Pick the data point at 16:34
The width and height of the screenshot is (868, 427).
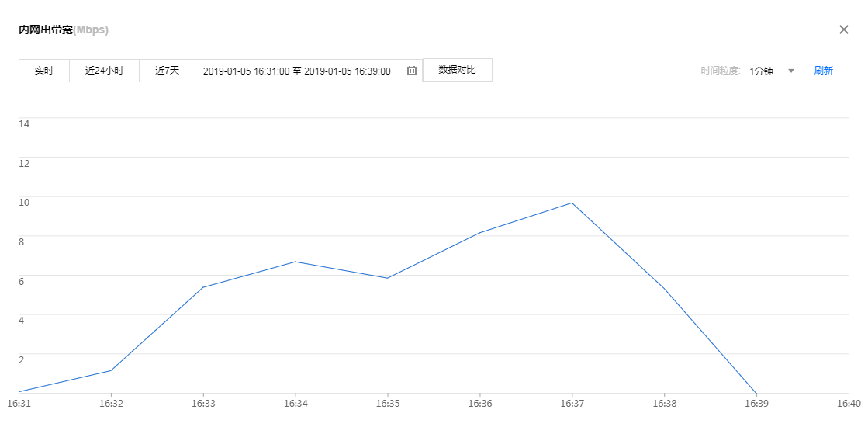coord(296,262)
